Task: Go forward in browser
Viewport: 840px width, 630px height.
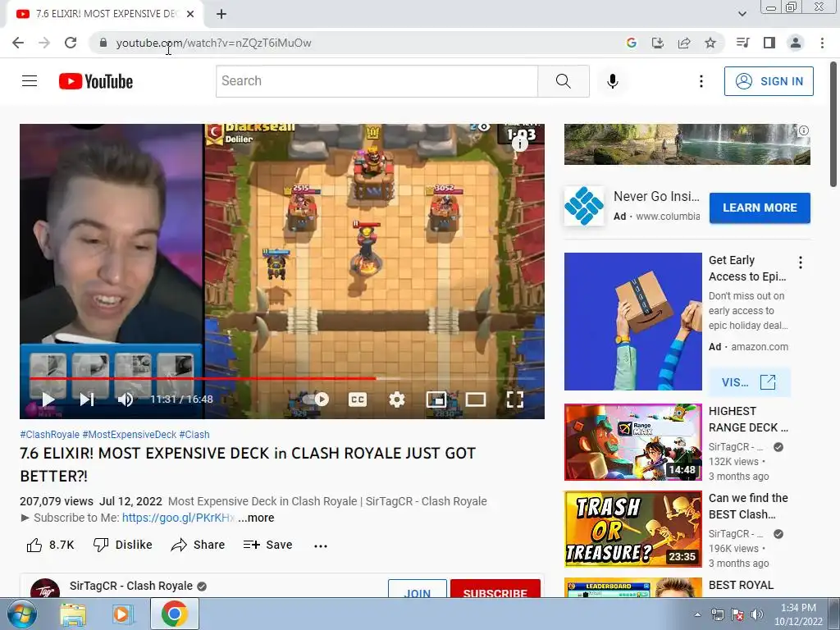Action: (x=44, y=43)
